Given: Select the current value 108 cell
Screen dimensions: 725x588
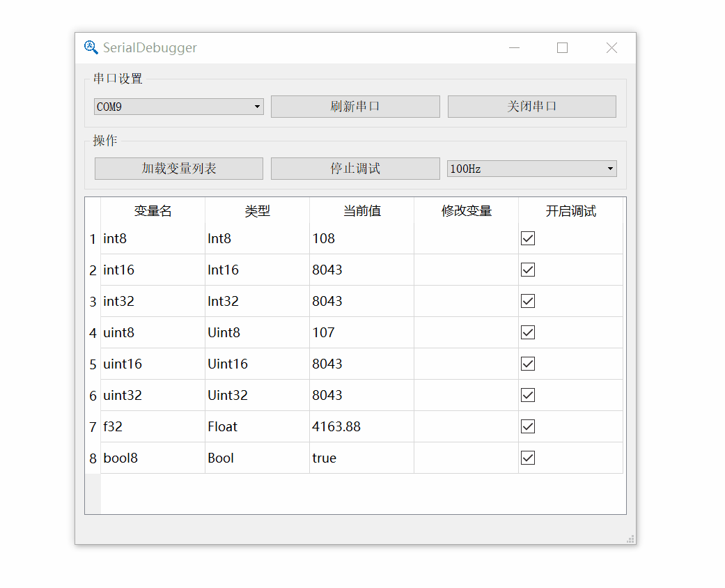Looking at the screenshot, I should point(361,239).
